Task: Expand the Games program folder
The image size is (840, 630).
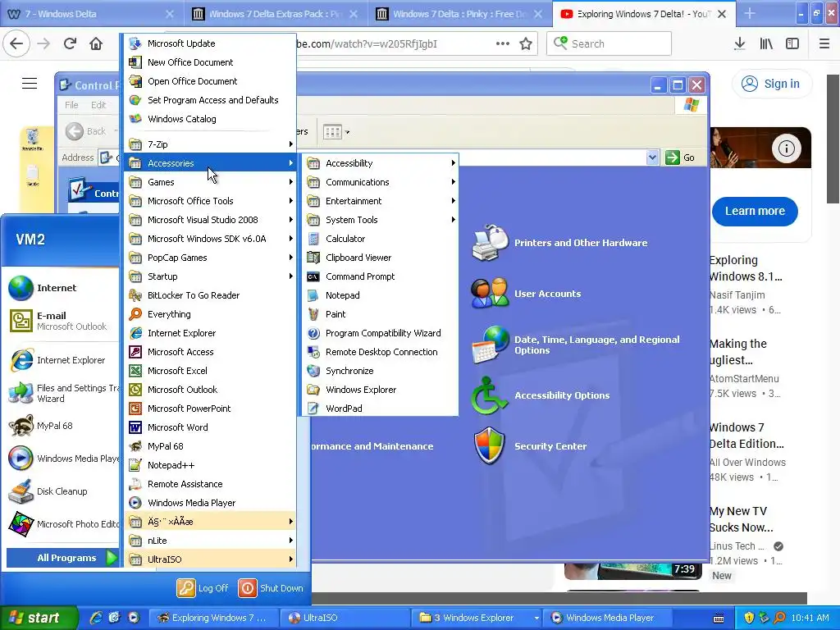Action: pos(211,182)
